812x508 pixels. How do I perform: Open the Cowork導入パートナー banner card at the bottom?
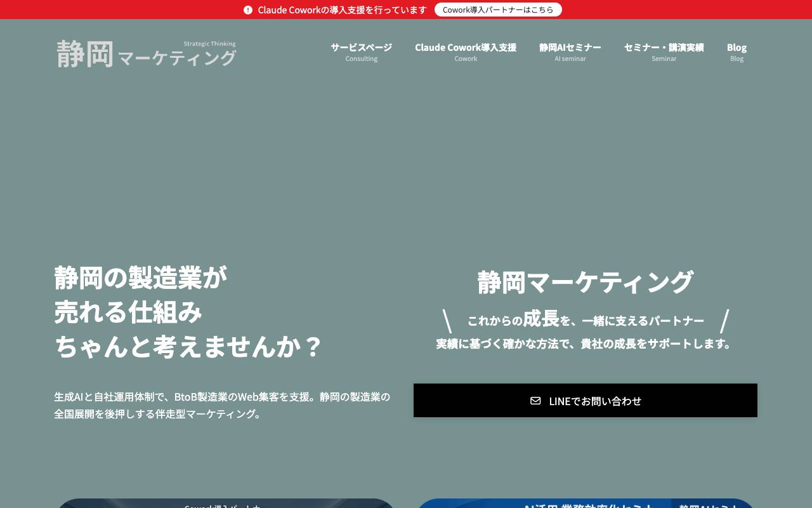226,504
